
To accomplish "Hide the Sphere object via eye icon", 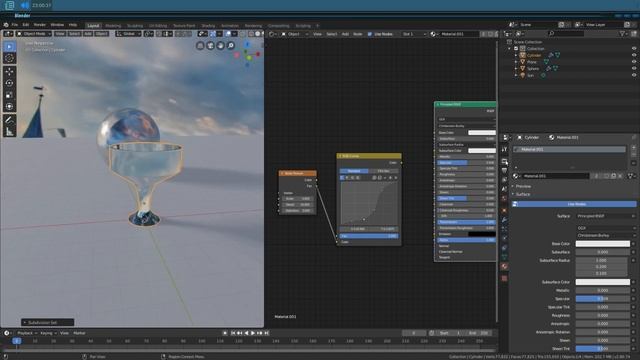I will click(634, 69).
